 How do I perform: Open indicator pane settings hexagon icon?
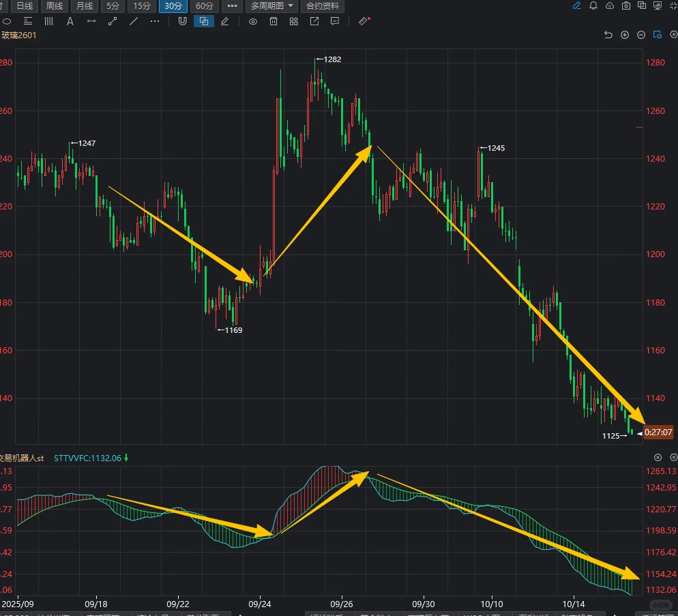[674, 457]
